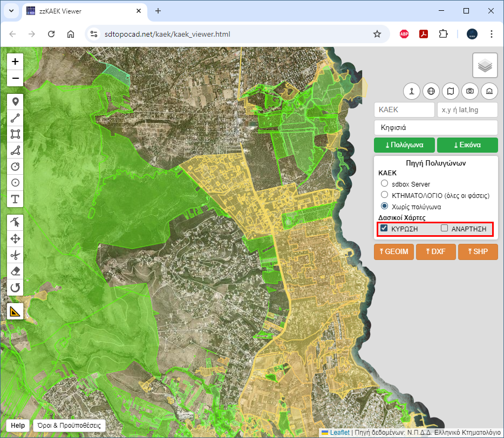Select the eraser removal tool
The width and height of the screenshot is (504, 438).
tap(15, 271)
